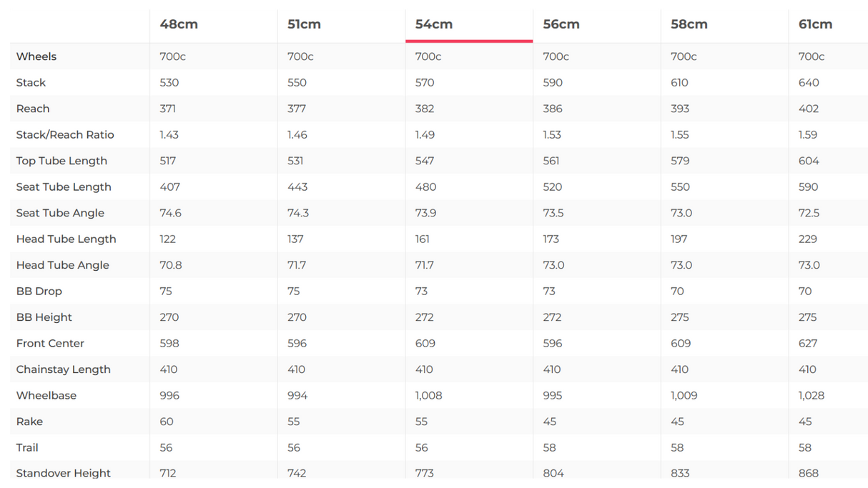Click the highlighted 54cm size tab
Screen dimensions: 868x488
[x=433, y=24]
